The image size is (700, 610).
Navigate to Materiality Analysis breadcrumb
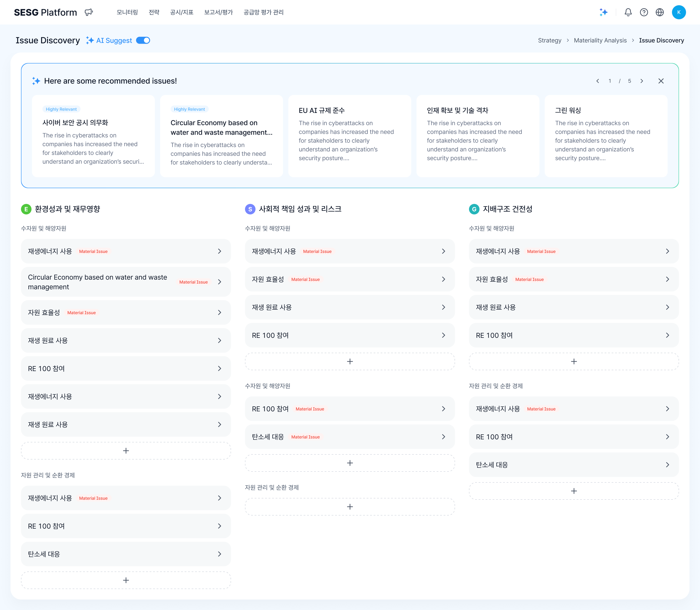[600, 40]
